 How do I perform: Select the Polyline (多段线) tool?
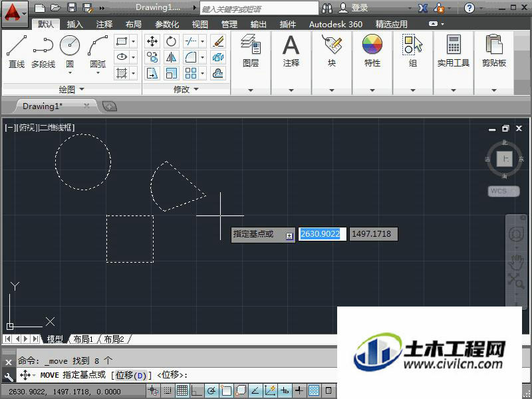coord(43,52)
